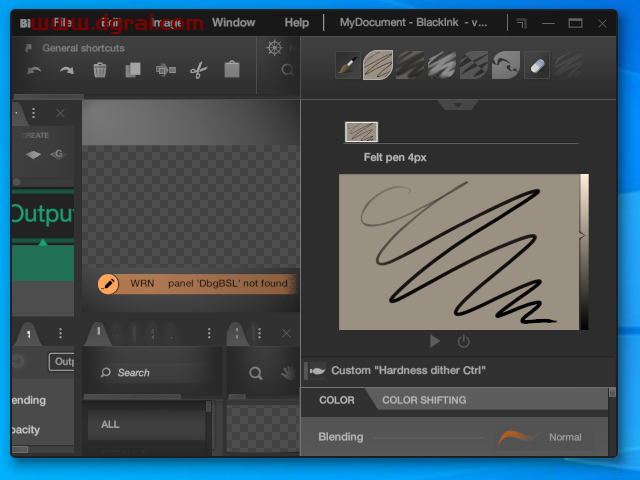Image resolution: width=640 pixels, height=480 pixels.
Task: Click the duplicate/copy pages icon
Action: [133, 70]
